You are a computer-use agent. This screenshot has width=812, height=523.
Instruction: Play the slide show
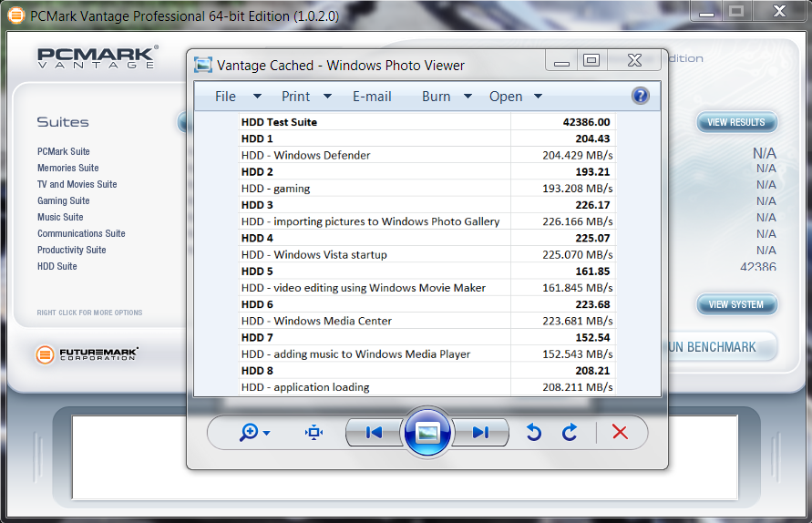tap(427, 432)
